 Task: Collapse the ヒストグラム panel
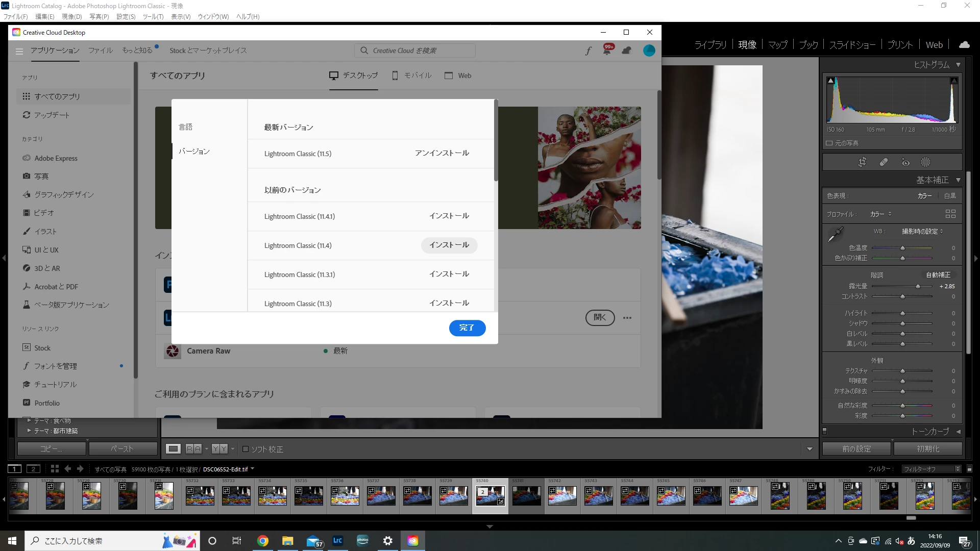958,65
